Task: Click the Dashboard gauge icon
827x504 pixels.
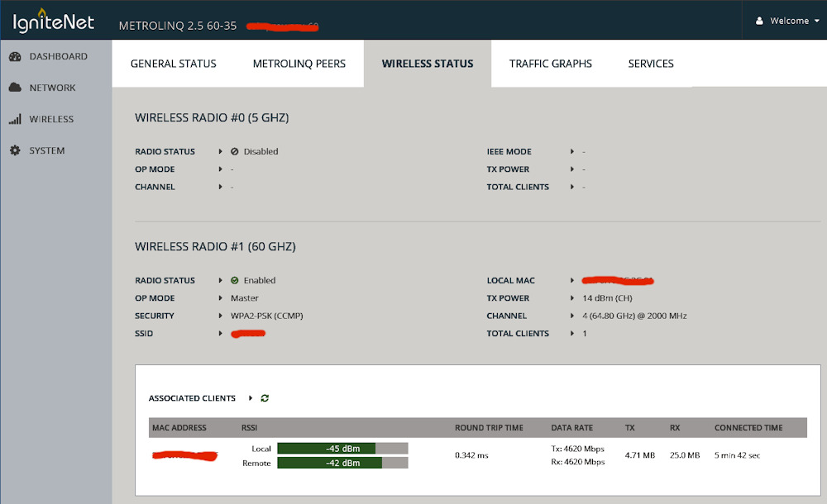Action: (x=15, y=56)
